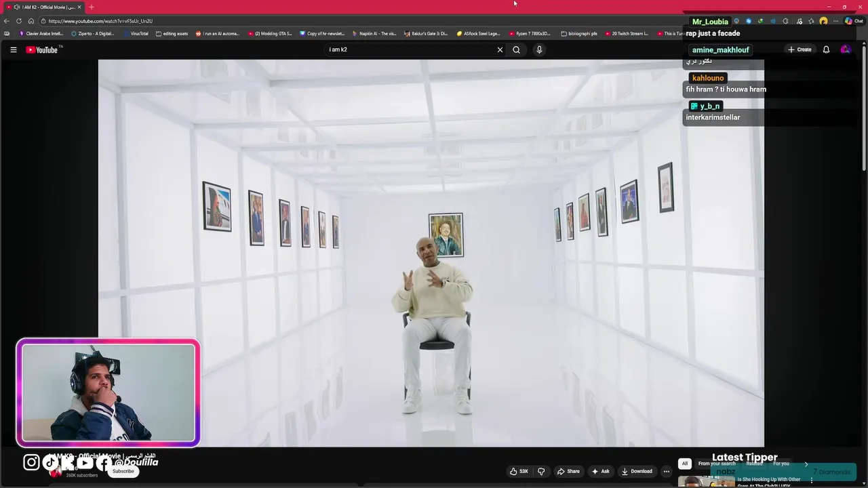Open browser settings and more ellipsis
This screenshot has width=868, height=488.
tap(835, 21)
